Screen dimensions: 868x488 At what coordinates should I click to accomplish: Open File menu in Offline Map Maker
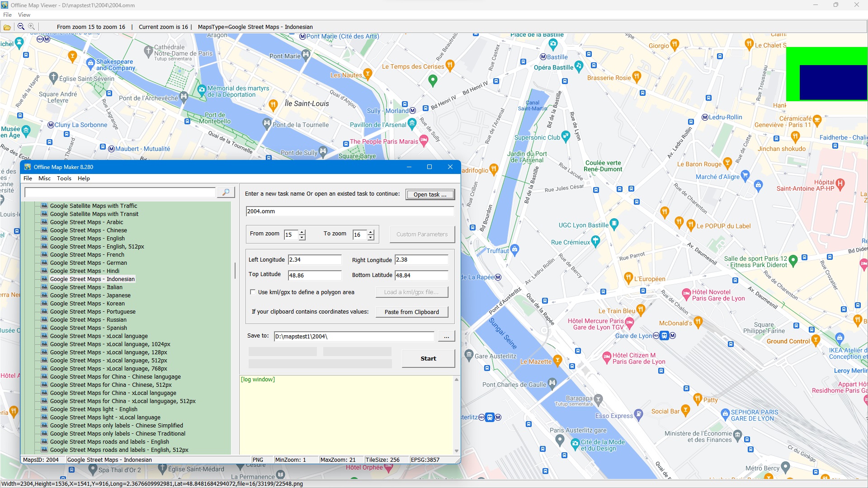28,178
